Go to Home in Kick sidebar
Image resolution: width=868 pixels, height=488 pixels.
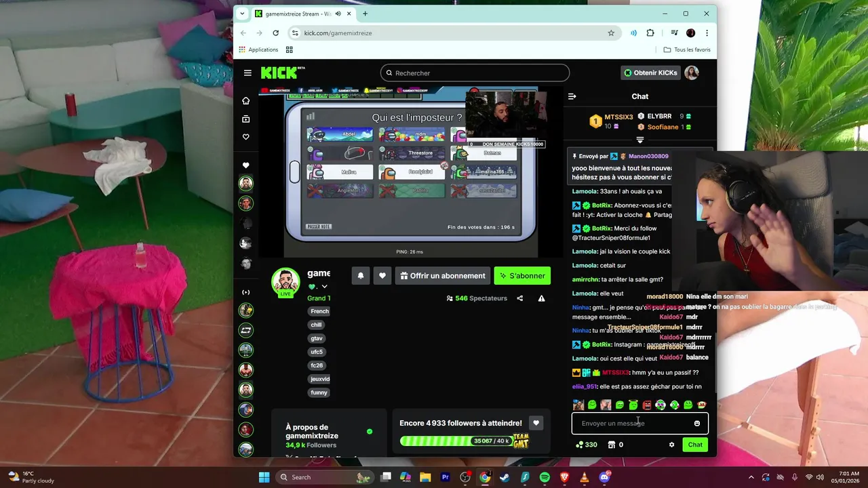point(245,100)
